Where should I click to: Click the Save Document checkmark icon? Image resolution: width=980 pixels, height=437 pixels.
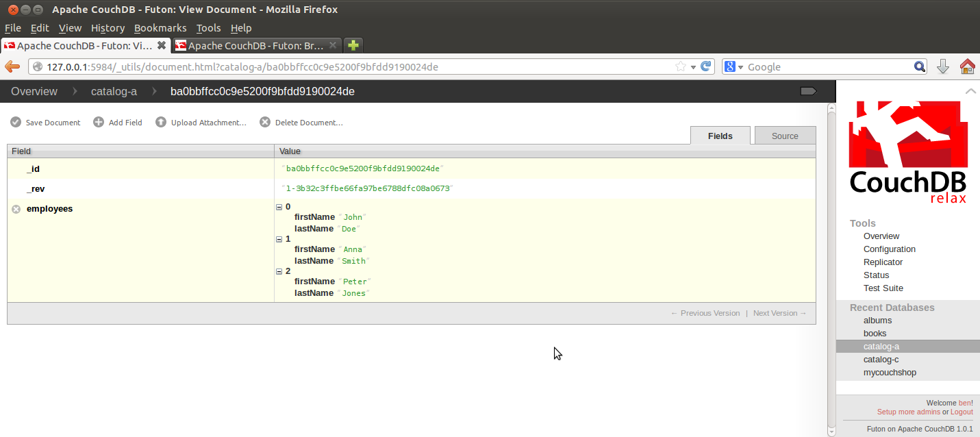pos(16,123)
